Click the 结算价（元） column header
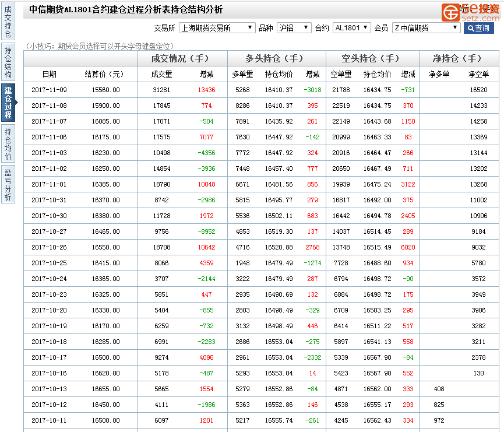Image resolution: width=504 pixels, height=432 pixels. pos(105,74)
